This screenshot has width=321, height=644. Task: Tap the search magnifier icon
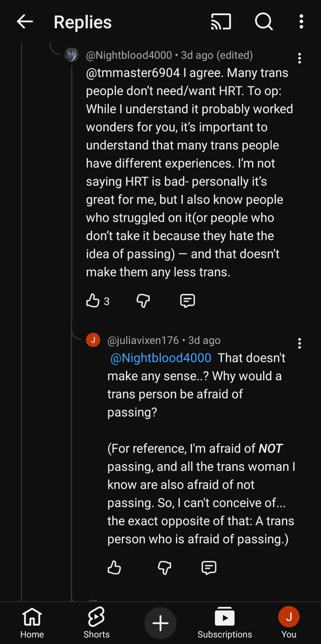pos(264,22)
